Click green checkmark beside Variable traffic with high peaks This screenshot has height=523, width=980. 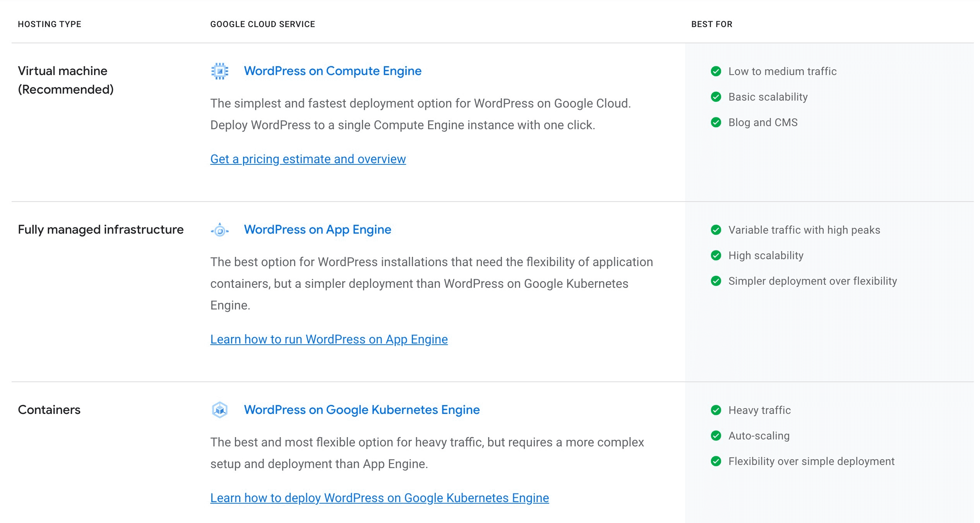coord(716,230)
